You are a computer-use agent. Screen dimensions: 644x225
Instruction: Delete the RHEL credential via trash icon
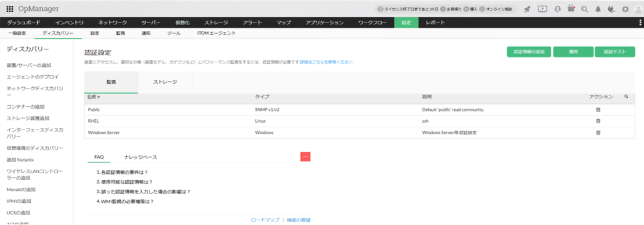click(x=598, y=121)
